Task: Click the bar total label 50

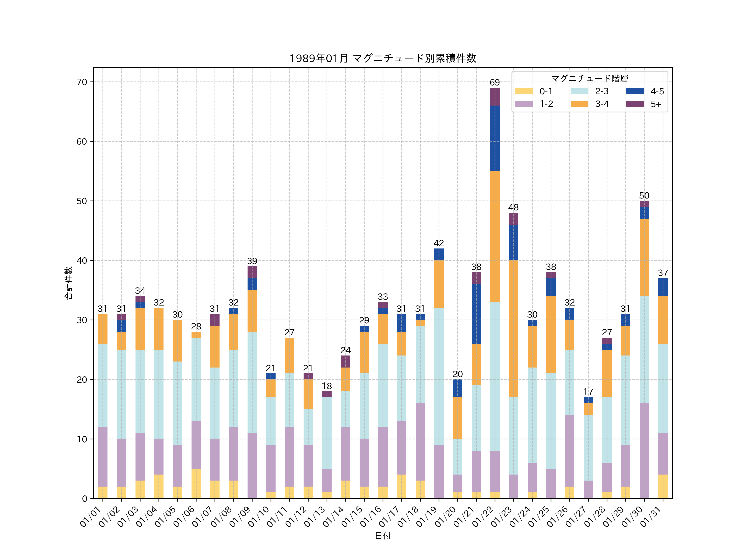Action: pyautogui.click(x=644, y=195)
